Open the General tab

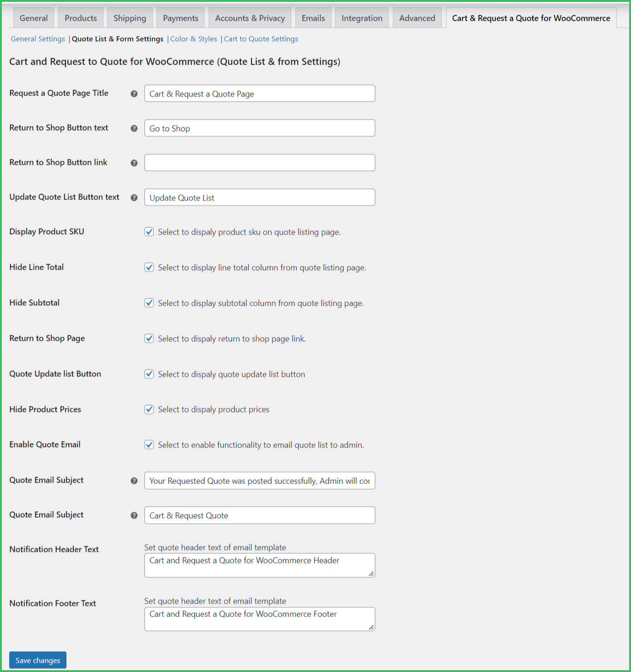[34, 18]
